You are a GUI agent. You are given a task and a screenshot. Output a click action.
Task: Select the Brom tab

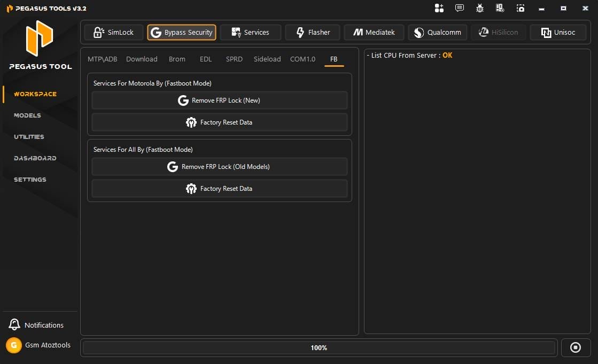pyautogui.click(x=177, y=59)
